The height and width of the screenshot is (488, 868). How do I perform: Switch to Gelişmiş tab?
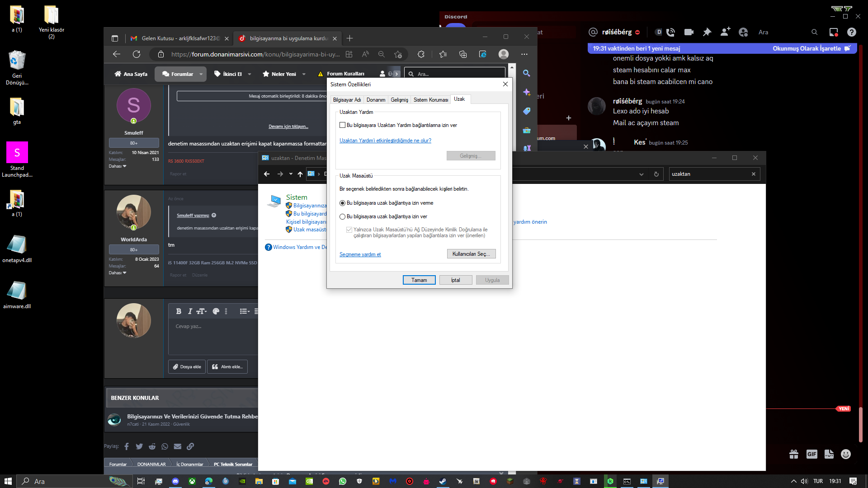pos(399,100)
